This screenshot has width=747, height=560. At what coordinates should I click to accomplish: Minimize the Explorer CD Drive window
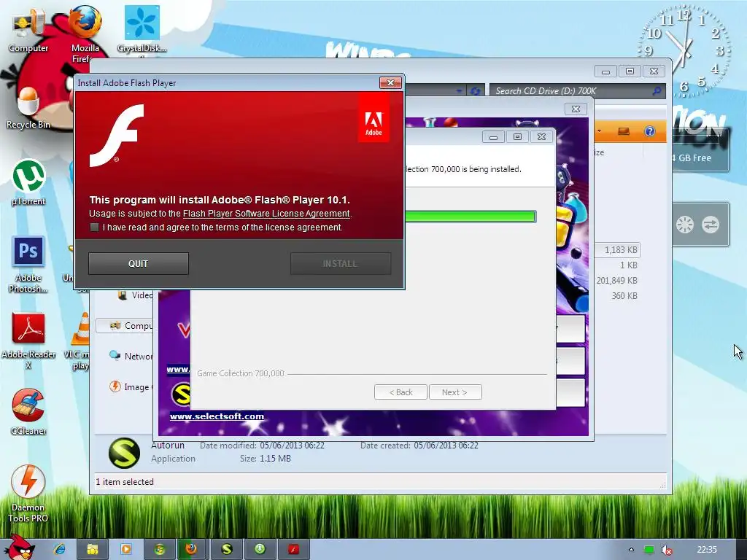(x=605, y=72)
